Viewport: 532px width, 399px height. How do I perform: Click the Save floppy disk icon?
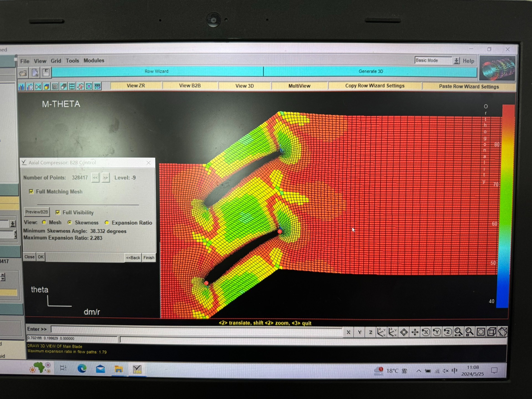pos(46,73)
